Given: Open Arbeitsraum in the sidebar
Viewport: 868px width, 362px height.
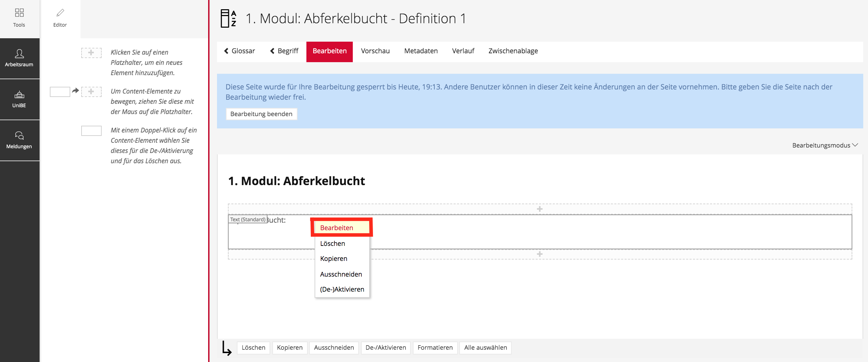Looking at the screenshot, I should [x=19, y=58].
